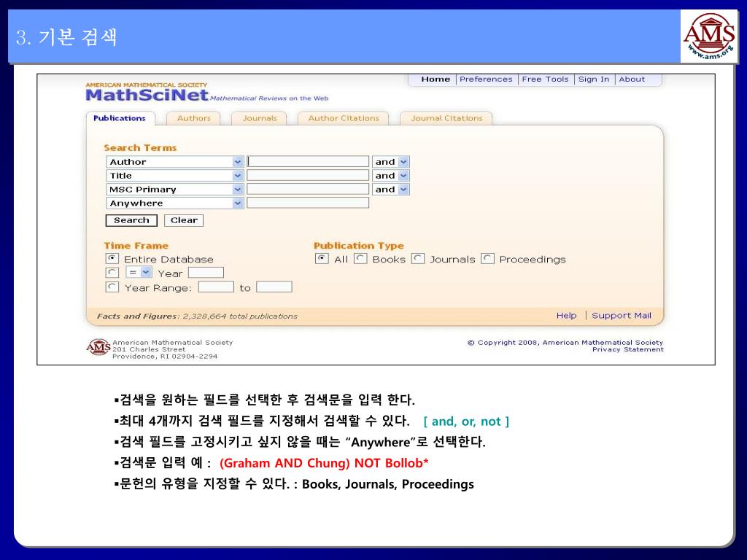Image resolution: width=747 pixels, height=560 pixels.
Task: Click the 'Search Terms' heading
Action: (140, 147)
